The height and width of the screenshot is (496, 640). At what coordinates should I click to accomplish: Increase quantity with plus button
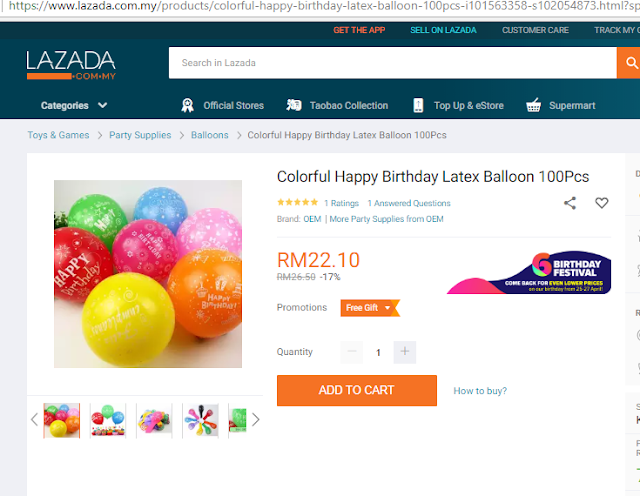[x=404, y=352]
